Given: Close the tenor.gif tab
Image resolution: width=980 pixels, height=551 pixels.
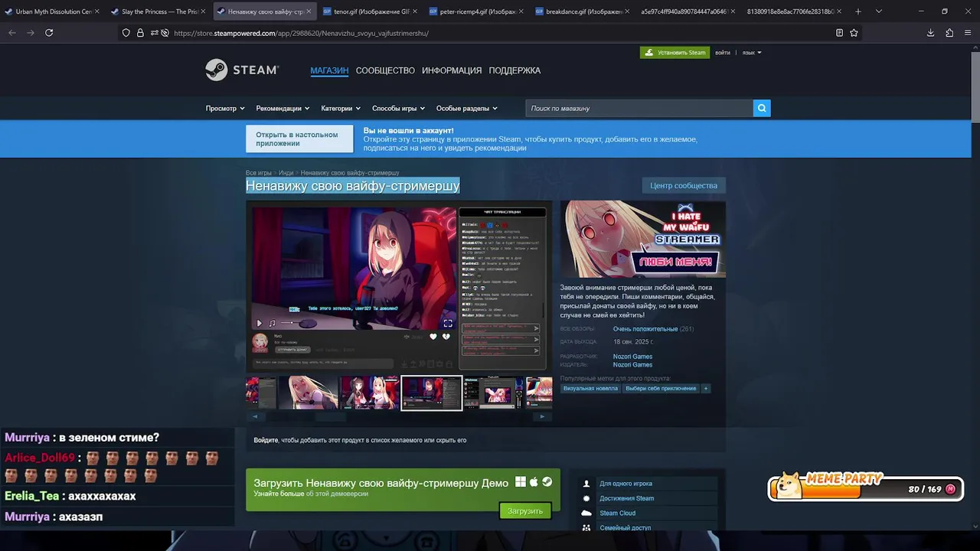Looking at the screenshot, I should click(416, 11).
